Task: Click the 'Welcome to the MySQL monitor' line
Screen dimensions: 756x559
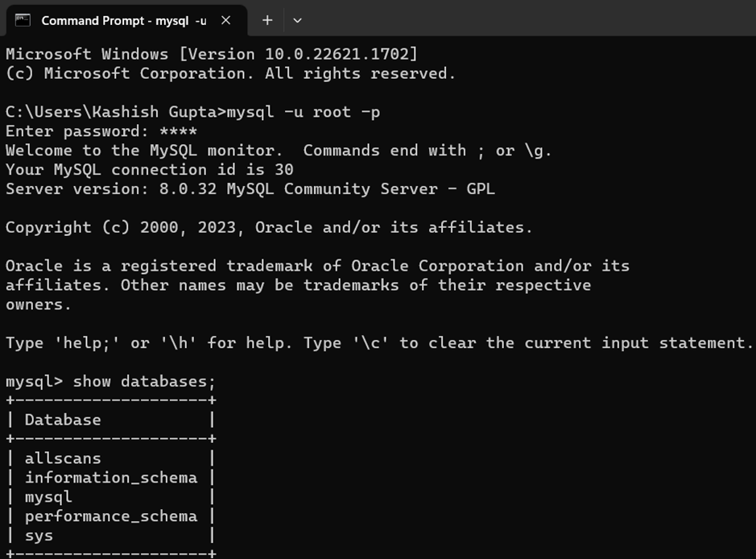Action: (x=279, y=151)
